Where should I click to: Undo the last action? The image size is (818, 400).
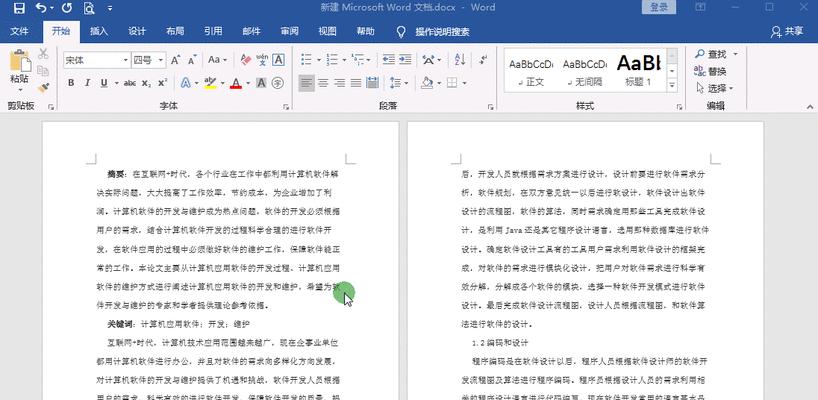pos(41,8)
